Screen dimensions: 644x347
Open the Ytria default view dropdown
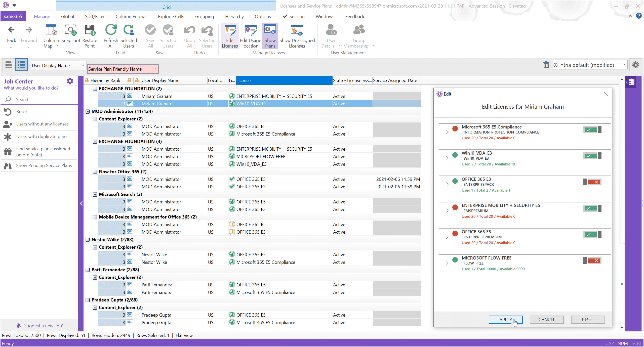pyautogui.click(x=624, y=65)
